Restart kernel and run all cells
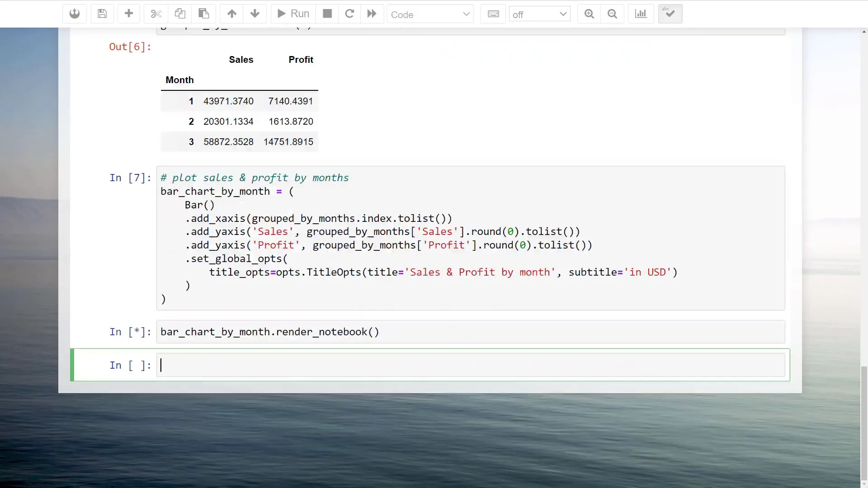Viewport: 868px width, 488px height. (372, 14)
